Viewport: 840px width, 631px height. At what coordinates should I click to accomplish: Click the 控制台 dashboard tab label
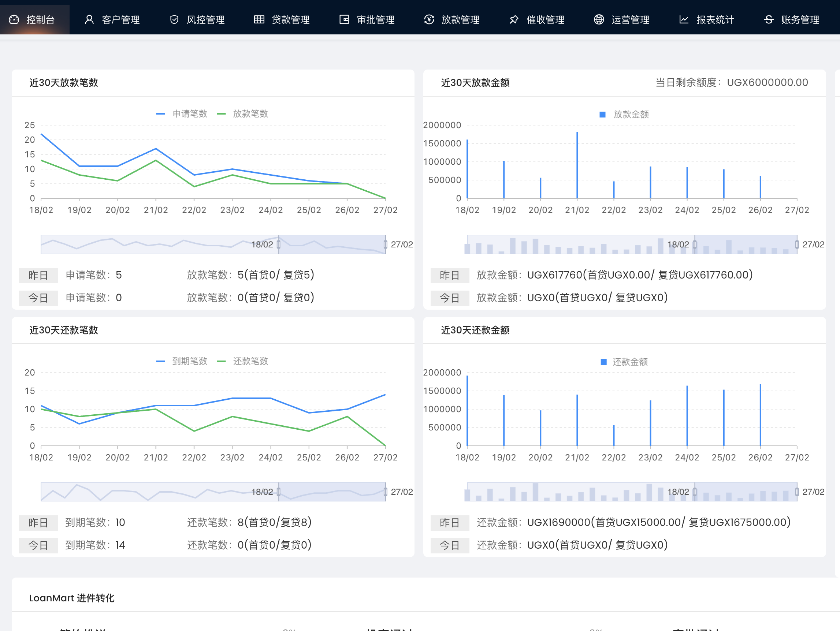pyautogui.click(x=41, y=19)
